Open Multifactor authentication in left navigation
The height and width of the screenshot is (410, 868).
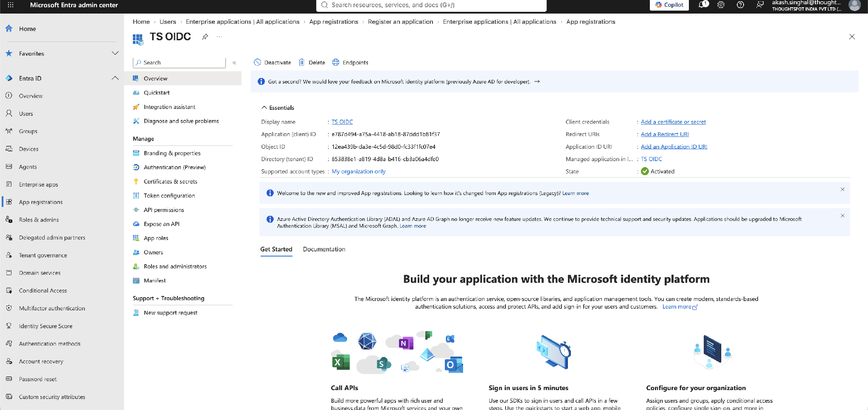coord(52,309)
